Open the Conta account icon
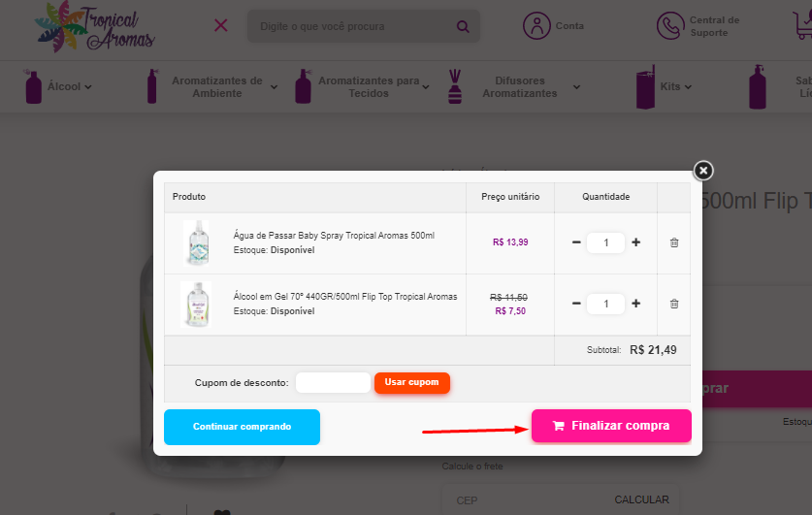The width and height of the screenshot is (812, 515). (x=536, y=26)
